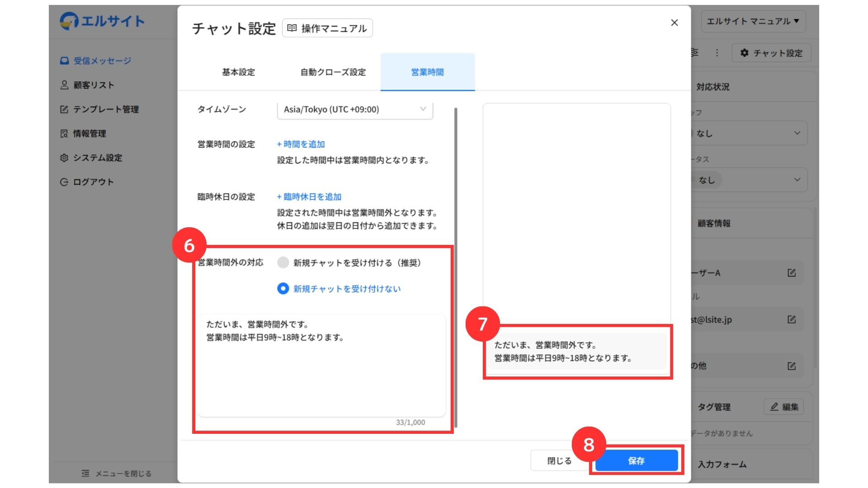
Task: Open the Asia/Tokyo timezone dropdown
Action: pos(355,109)
